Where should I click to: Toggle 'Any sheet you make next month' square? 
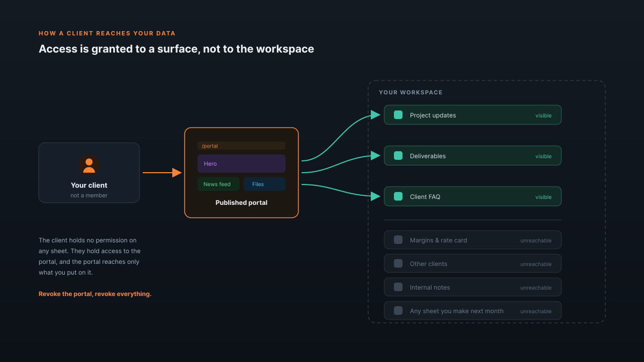coord(398,311)
